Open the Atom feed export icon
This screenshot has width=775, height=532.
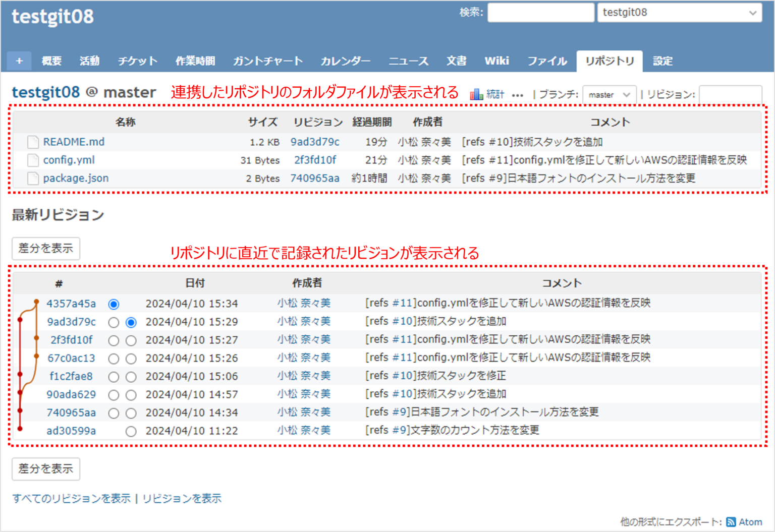click(x=732, y=521)
